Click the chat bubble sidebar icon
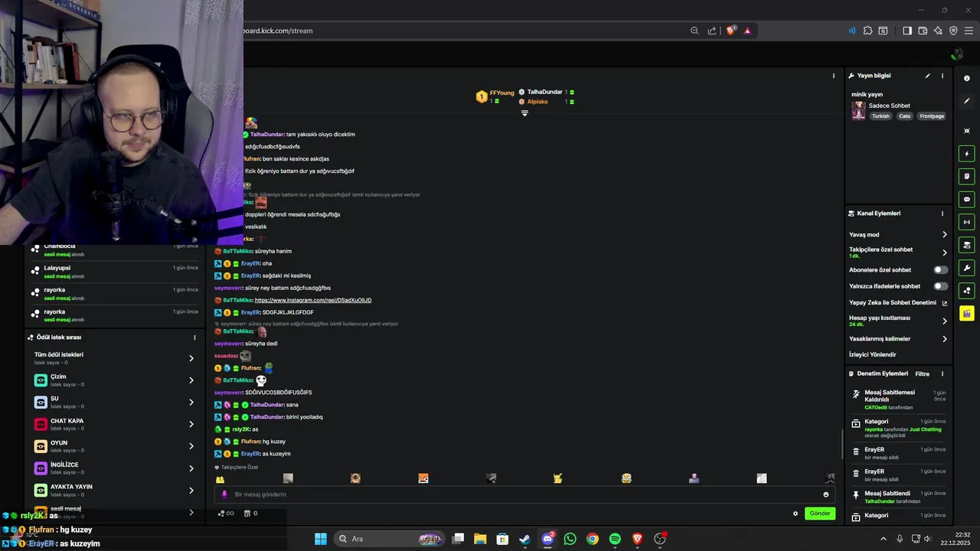The image size is (980, 551). tap(967, 199)
